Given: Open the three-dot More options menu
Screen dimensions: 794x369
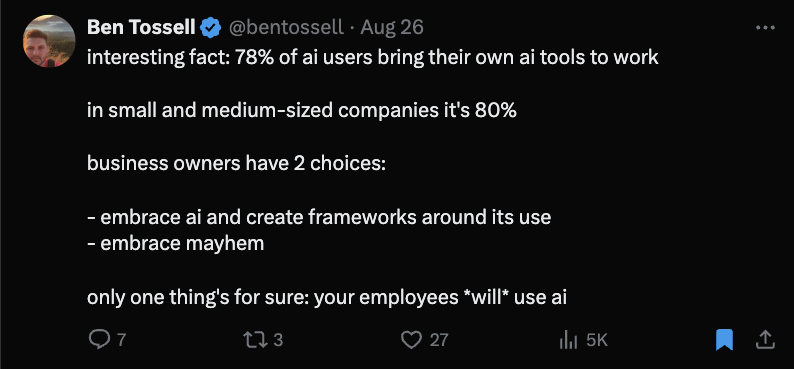Looking at the screenshot, I should pyautogui.click(x=765, y=28).
